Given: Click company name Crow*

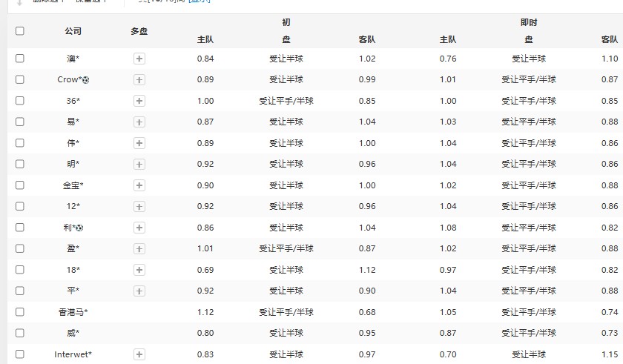Looking at the screenshot, I should click(70, 79).
